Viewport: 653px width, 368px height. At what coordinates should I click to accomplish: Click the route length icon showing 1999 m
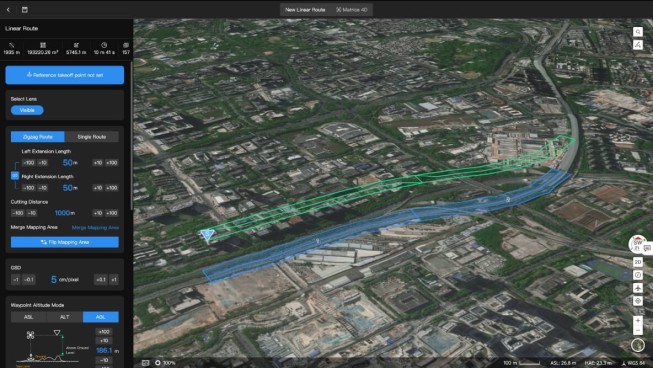(x=12, y=45)
